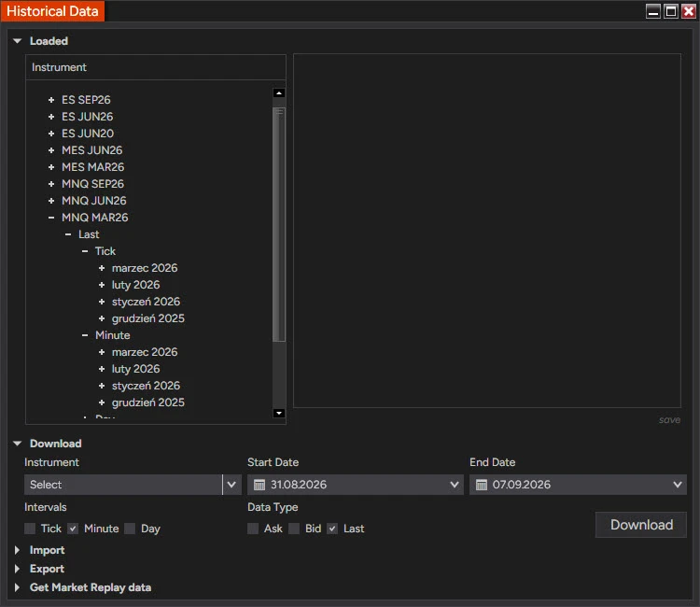Expand the Get Market Replay data section
This screenshot has height=607, width=700.
point(17,587)
